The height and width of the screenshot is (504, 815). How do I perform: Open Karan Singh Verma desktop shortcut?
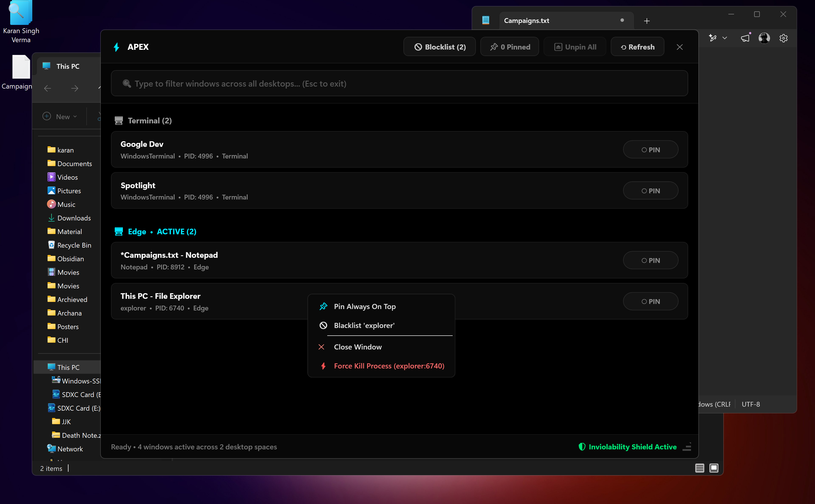click(21, 22)
